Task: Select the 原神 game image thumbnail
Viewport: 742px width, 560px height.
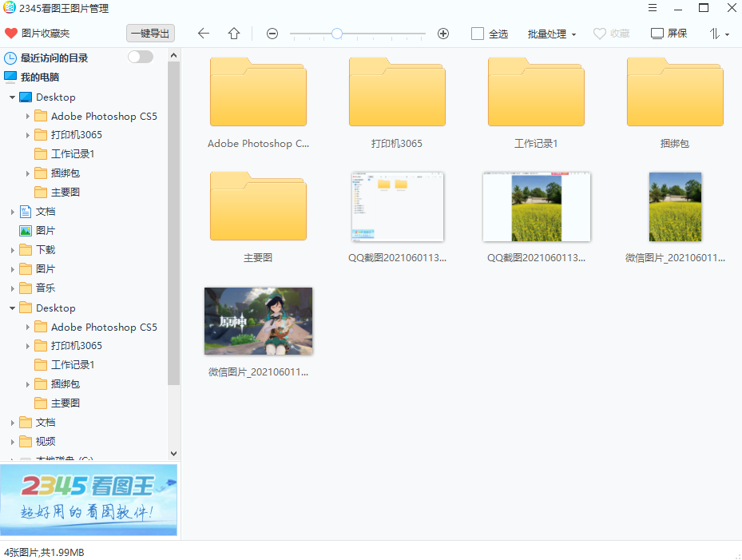Action: click(258, 321)
